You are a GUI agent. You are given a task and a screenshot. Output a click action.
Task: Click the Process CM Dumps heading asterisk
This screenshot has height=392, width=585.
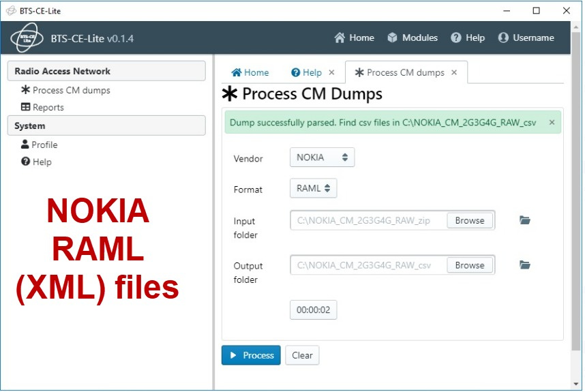coord(230,93)
